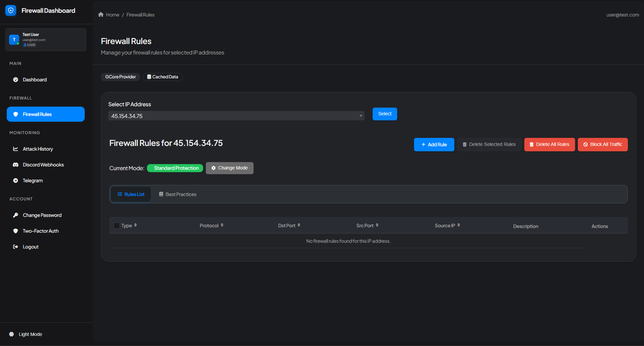This screenshot has height=346, width=644.
Task: Click the blue Select button
Action: 385,114
